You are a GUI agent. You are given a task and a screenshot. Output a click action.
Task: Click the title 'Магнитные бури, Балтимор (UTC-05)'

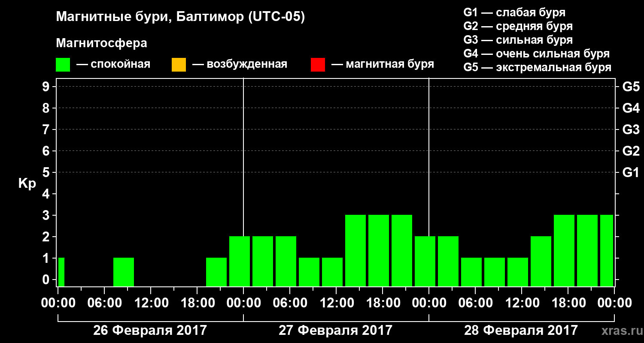180,18
